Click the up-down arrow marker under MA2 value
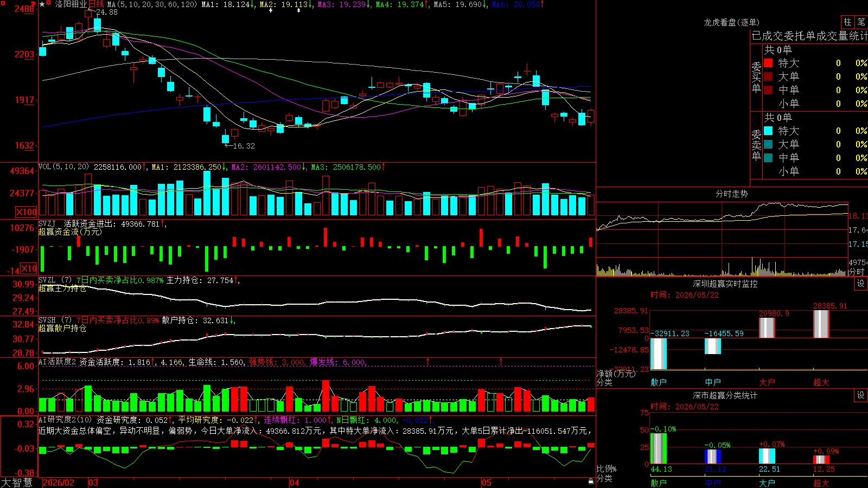Screen dimensions: 868x488 [298, 11]
